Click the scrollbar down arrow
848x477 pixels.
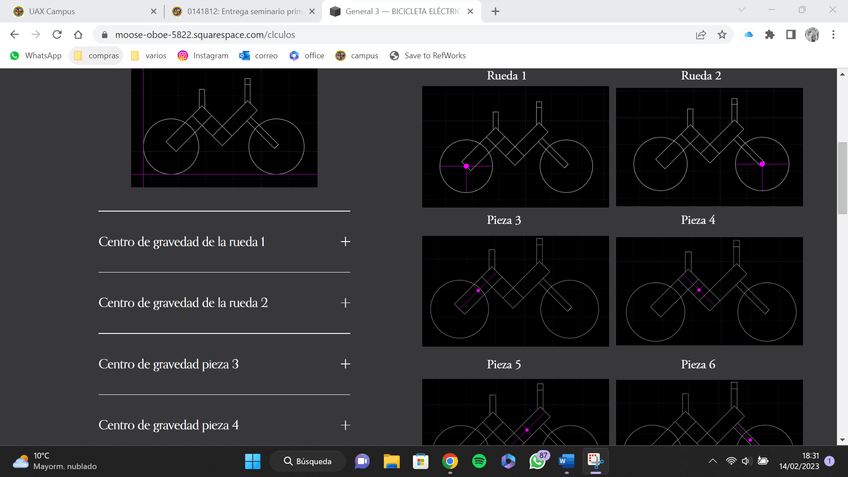point(843,441)
